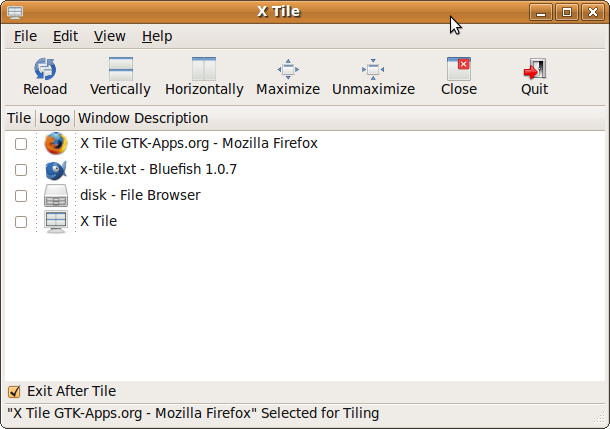
Task: Enable tiling for disk - File Browser
Action: pos(21,196)
